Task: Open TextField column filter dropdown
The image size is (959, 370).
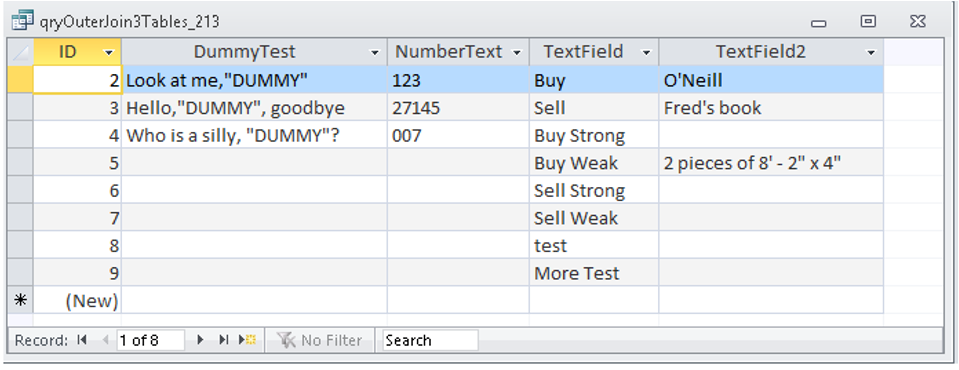Action: [x=646, y=53]
